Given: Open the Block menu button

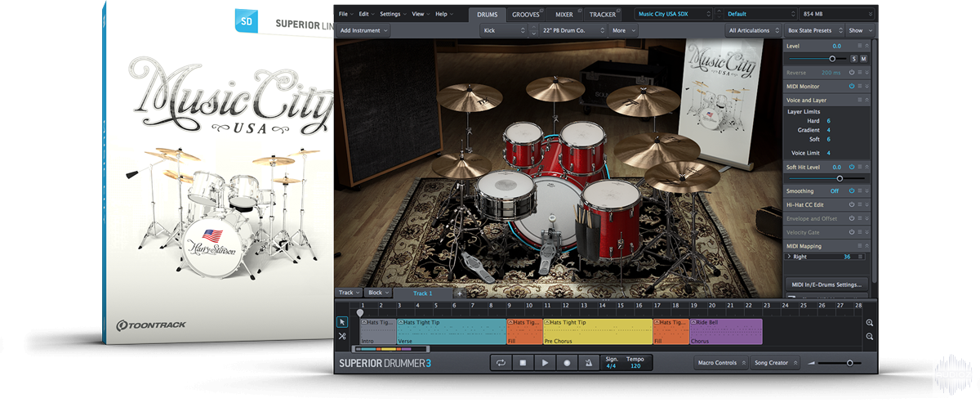Looking at the screenshot, I should pyautogui.click(x=378, y=293).
